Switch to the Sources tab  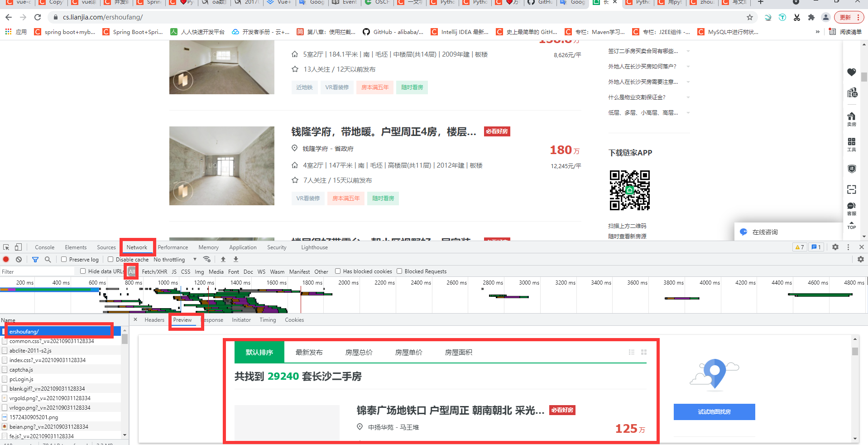point(106,247)
